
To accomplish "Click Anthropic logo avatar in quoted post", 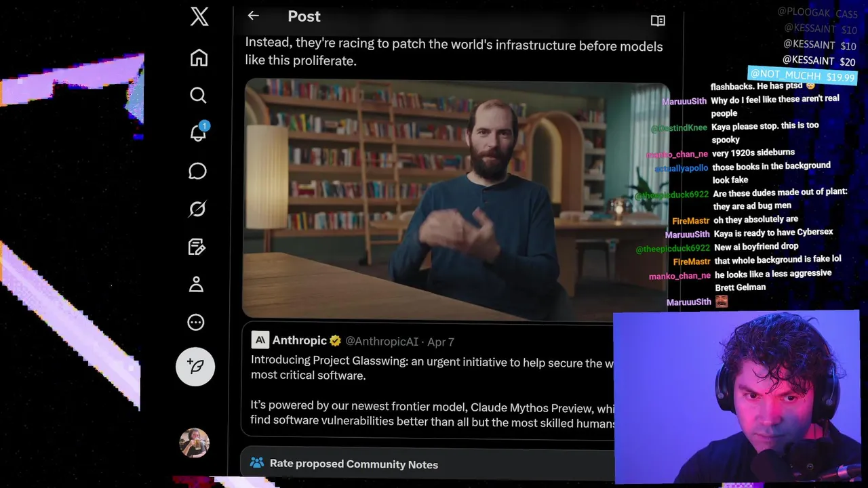I will pyautogui.click(x=260, y=340).
